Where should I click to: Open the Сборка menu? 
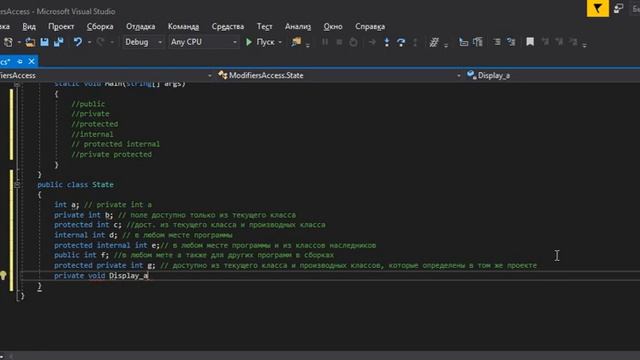[x=100, y=27]
